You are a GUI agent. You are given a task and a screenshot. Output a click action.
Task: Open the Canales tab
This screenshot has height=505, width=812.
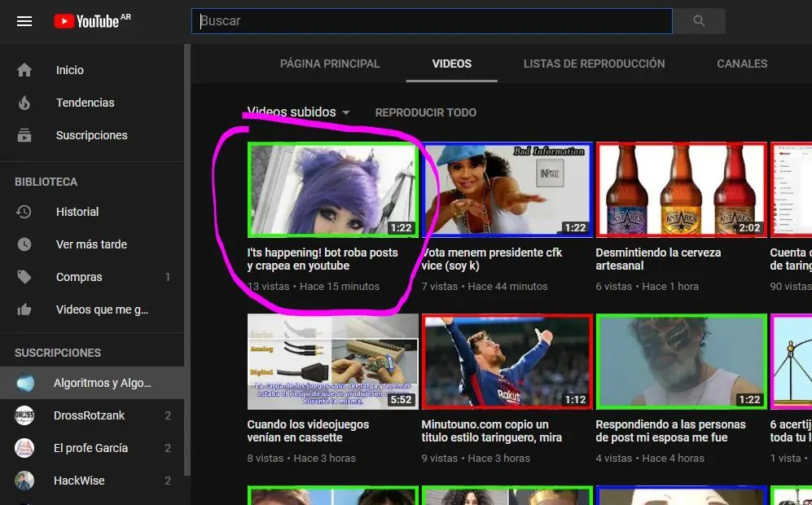coord(741,64)
